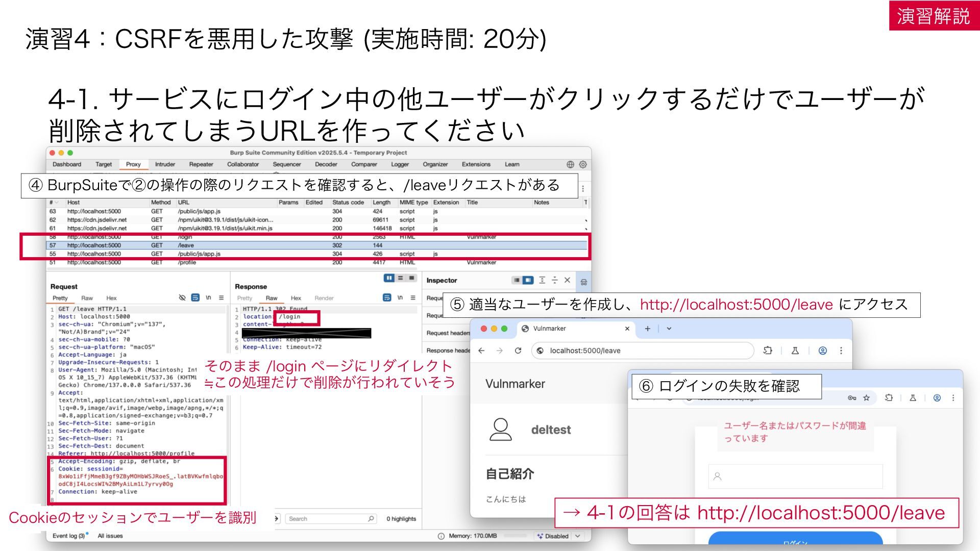Image resolution: width=980 pixels, height=551 pixels.
Task: Toggle non-printable \n display in Response panel
Action: click(x=400, y=298)
